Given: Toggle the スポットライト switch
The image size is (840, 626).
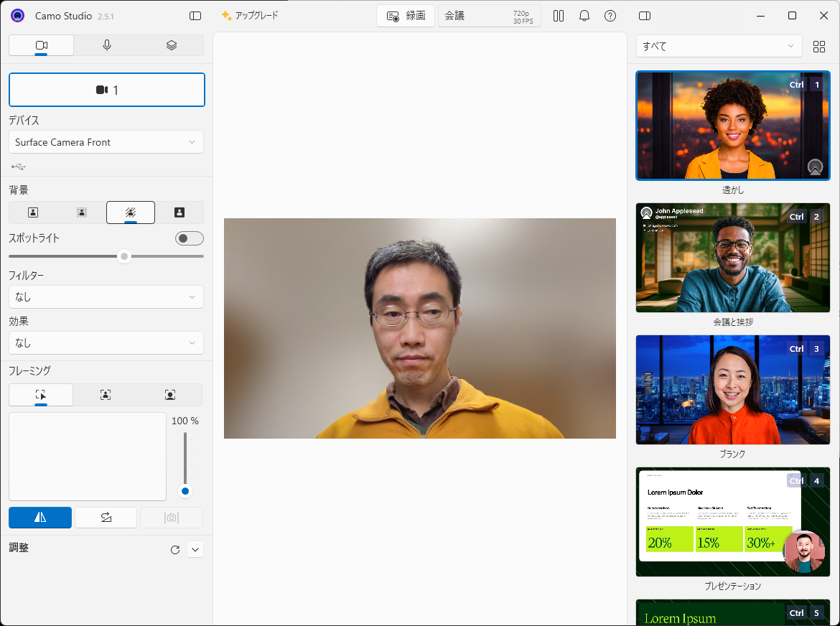Looking at the screenshot, I should click(189, 238).
